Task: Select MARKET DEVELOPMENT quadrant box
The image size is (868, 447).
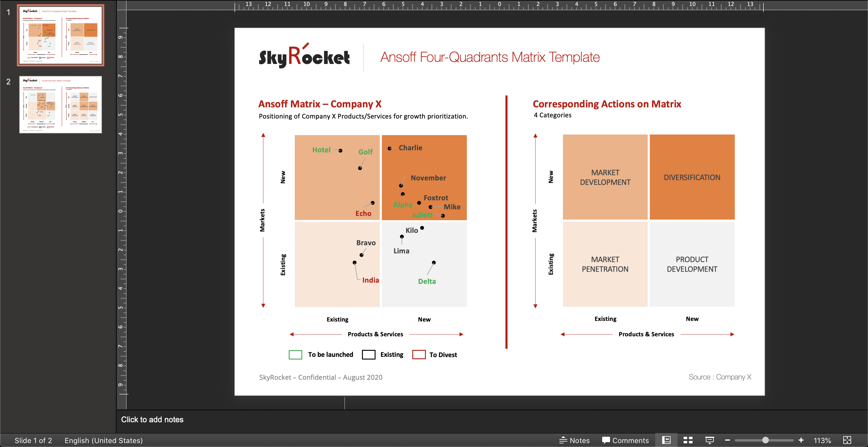Action: [x=605, y=177]
